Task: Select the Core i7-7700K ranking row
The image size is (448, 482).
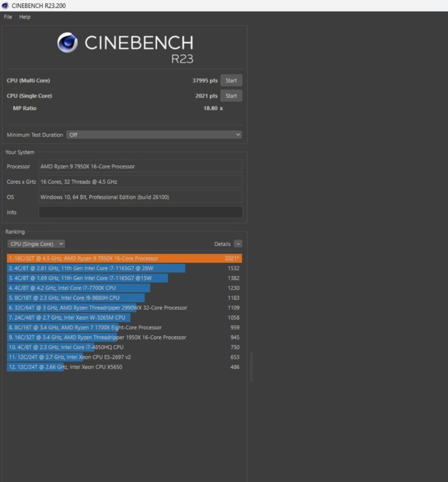Action: click(124, 288)
